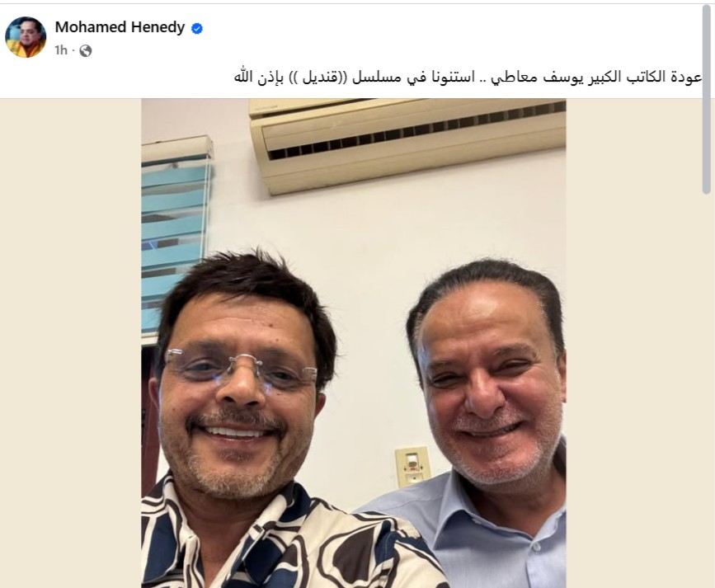Viewport: 715px width, 588px height.
Task: Click the vertical scrollbar thumb
Action: [x=707, y=99]
